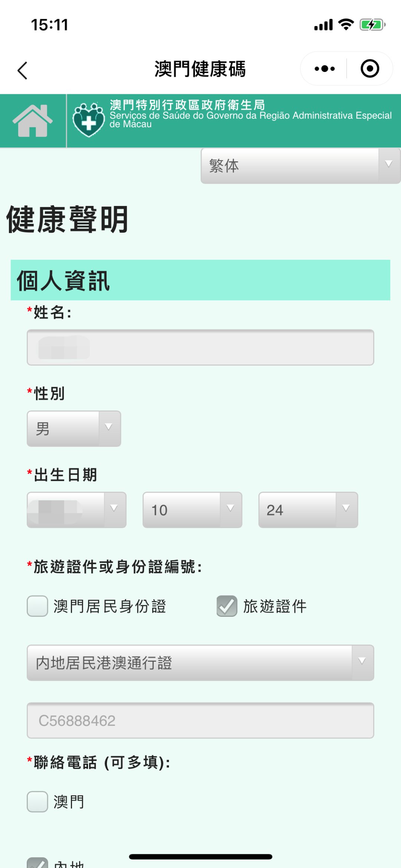Expand the 內地居民港澳通行證 document type dropdown
Viewport: 401px width, 868px height.
(x=200, y=663)
